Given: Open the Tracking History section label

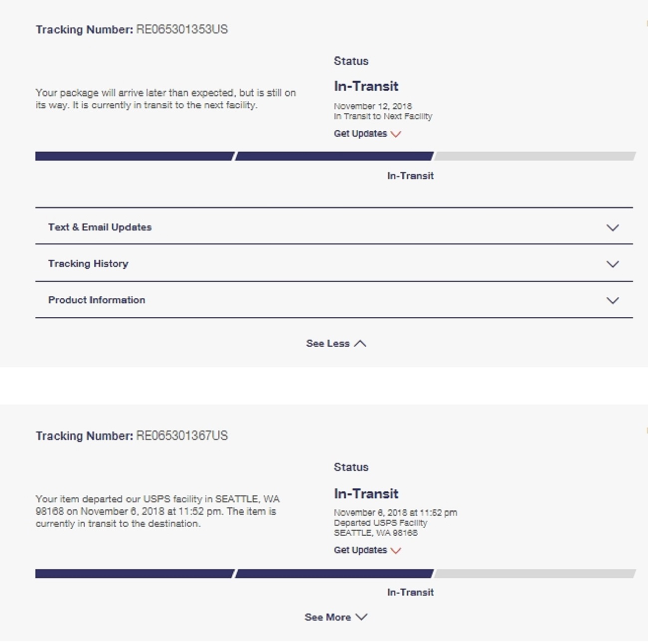Looking at the screenshot, I should 88,263.
